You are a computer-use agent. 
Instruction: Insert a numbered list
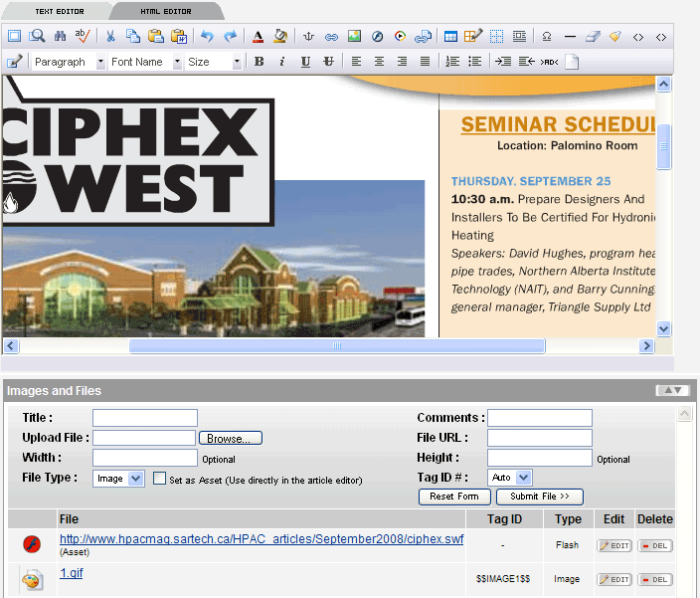[452, 61]
